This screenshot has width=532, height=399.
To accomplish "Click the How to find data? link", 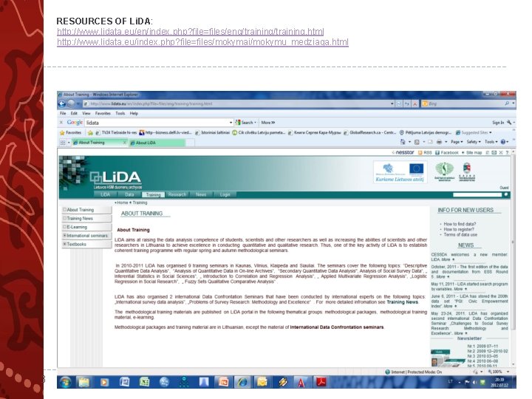I will (x=460, y=224).
